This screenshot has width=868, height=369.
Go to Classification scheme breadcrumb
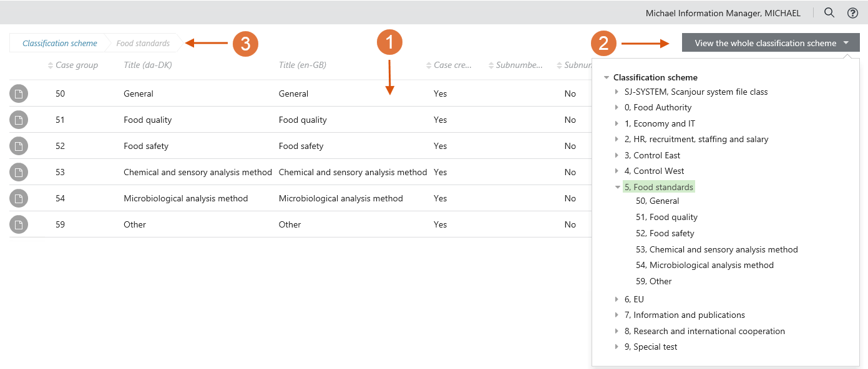[60, 44]
